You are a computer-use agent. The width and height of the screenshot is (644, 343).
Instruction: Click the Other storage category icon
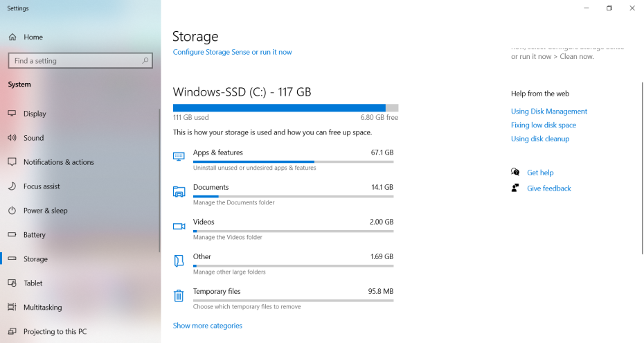coord(179,261)
